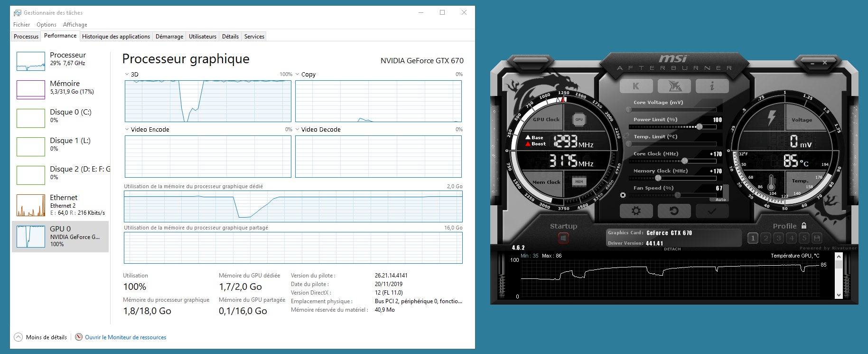This screenshot has height=354, width=868.
Task: Switch to the Processus tab
Action: click(x=26, y=37)
